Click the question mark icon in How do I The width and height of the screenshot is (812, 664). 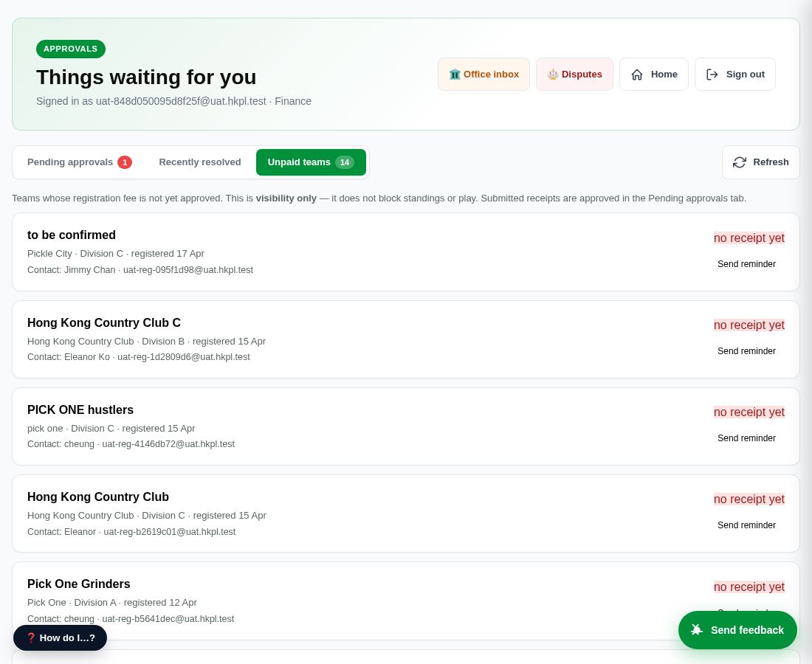click(31, 637)
